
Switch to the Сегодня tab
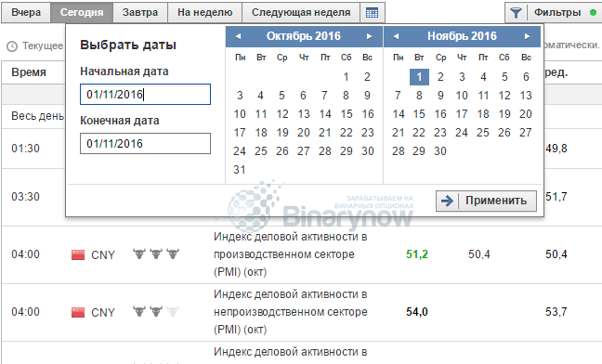click(x=82, y=13)
